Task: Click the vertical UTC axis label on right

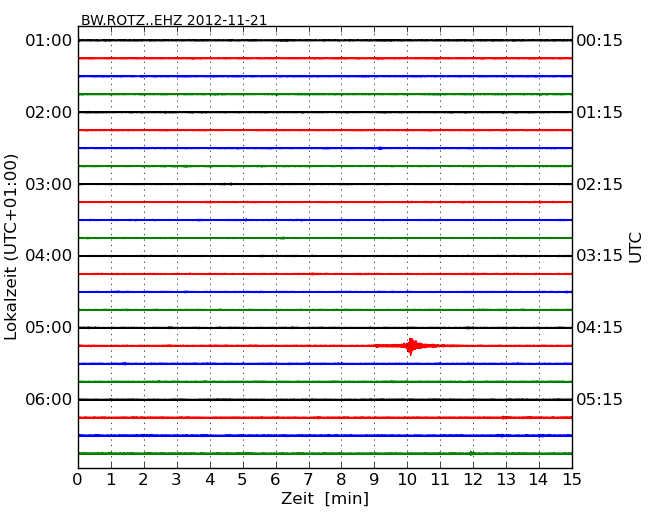Action: pos(635,248)
